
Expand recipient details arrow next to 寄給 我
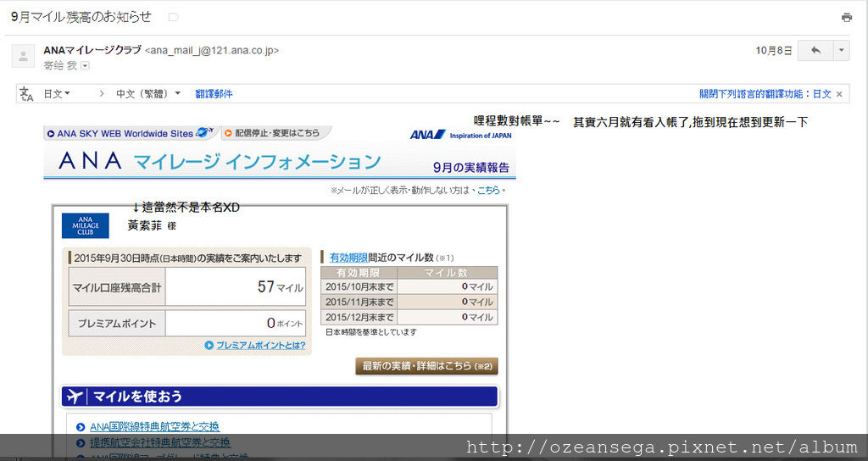pos(85,66)
